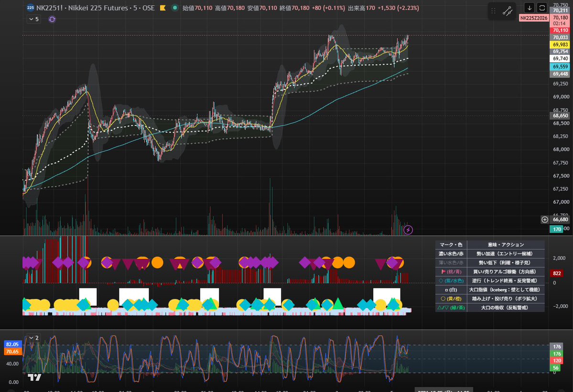The image size is (573, 392).
Task: Click the red 120 value label
Action: (x=557, y=360)
